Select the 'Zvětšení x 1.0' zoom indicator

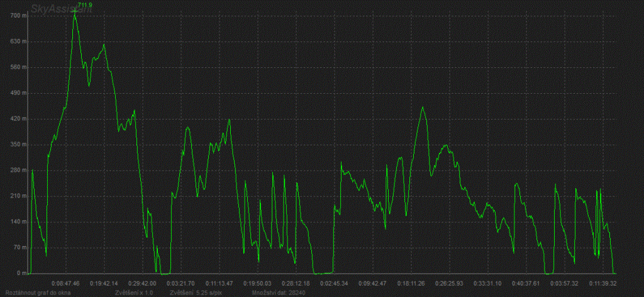tap(135, 293)
